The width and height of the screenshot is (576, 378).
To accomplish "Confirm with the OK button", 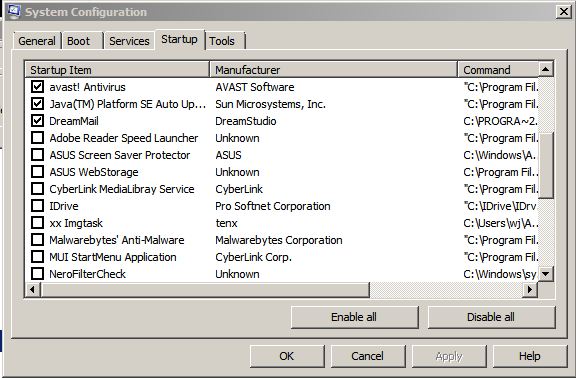I will pos(287,356).
